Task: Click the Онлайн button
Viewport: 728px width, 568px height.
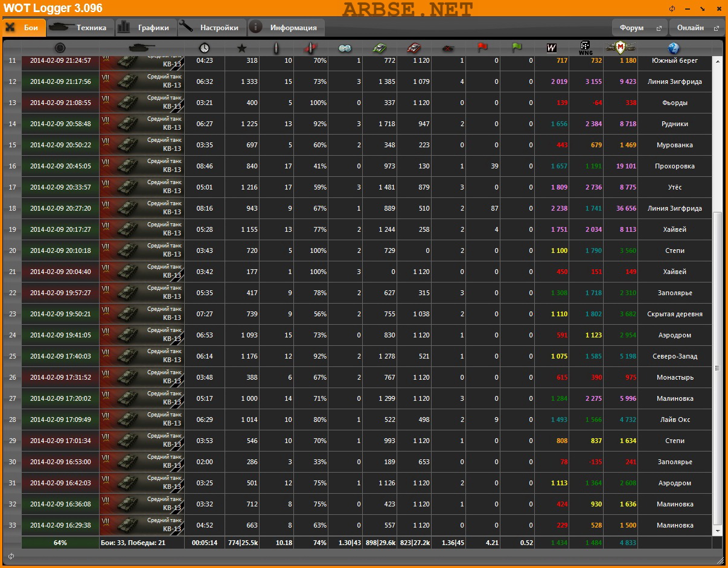Action: [697, 28]
